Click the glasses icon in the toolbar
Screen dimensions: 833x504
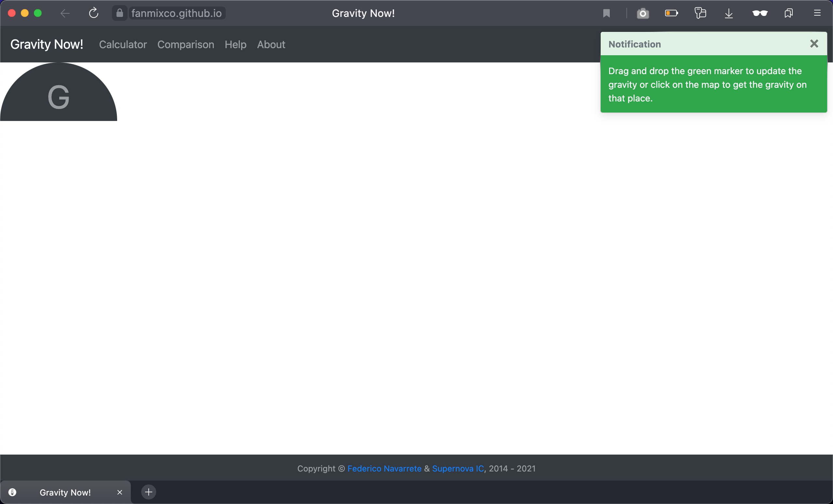pos(760,13)
